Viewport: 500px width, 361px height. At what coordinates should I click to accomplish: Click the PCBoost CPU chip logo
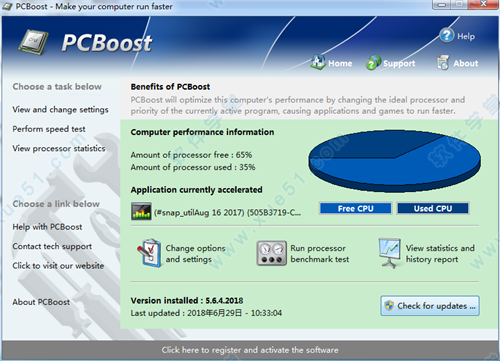pyautogui.click(x=33, y=42)
